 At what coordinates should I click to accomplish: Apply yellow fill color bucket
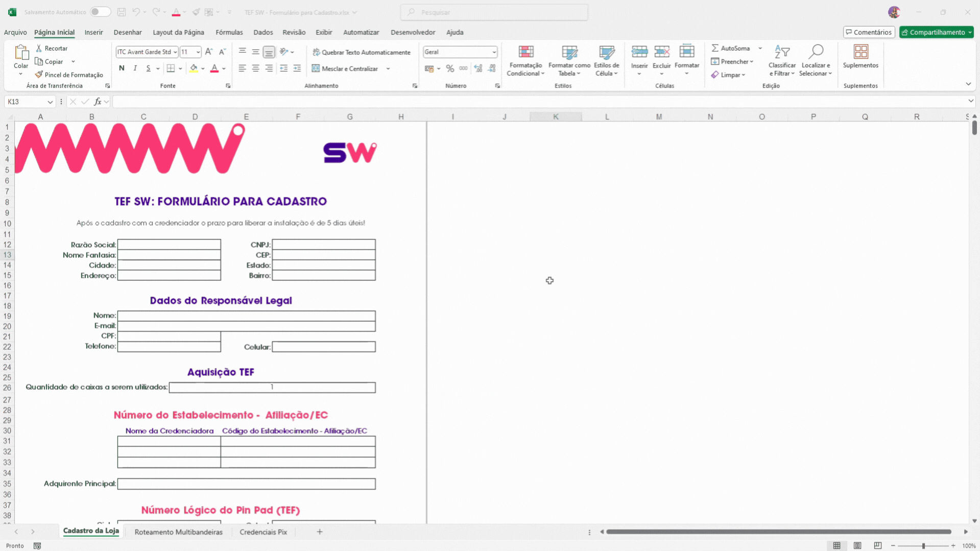[x=194, y=68]
